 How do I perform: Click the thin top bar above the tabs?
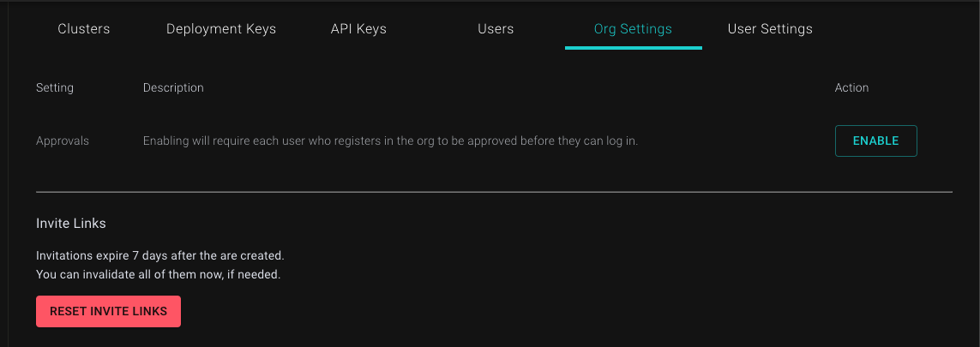coord(490,2)
